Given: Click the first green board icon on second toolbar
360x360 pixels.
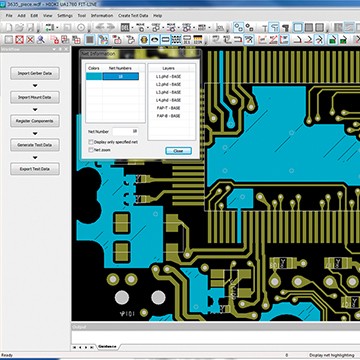Looking at the screenshot, I should click(x=332, y=40).
